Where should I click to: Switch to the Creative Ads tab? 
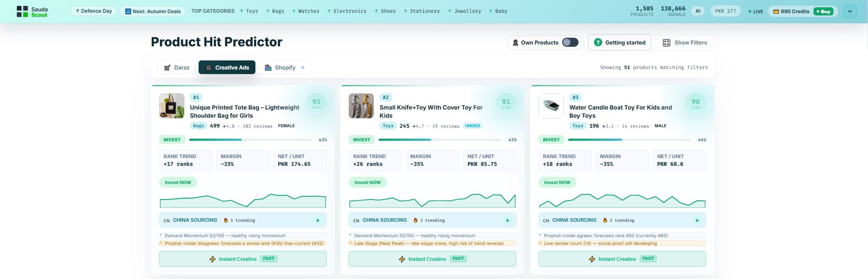coord(227,67)
